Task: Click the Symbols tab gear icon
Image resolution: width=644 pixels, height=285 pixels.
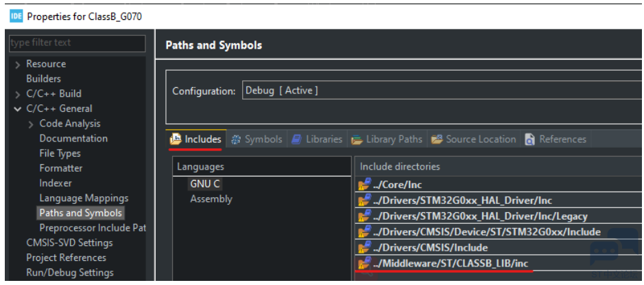Action: [236, 139]
